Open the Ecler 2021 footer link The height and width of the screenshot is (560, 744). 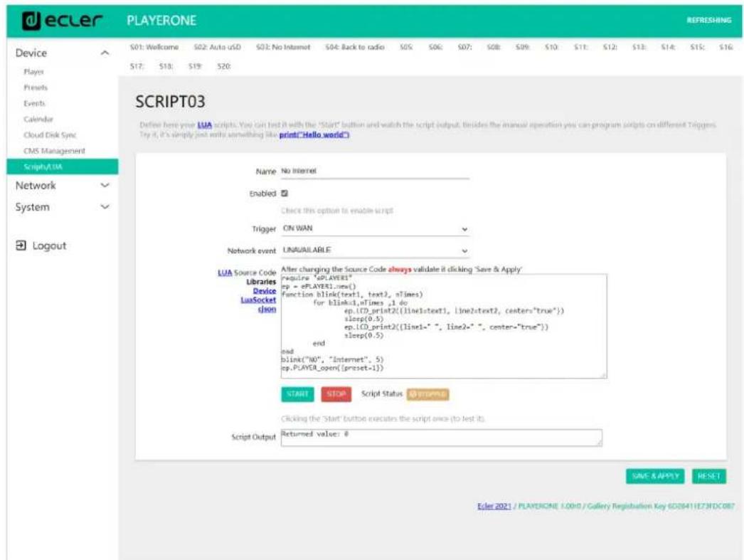click(494, 506)
